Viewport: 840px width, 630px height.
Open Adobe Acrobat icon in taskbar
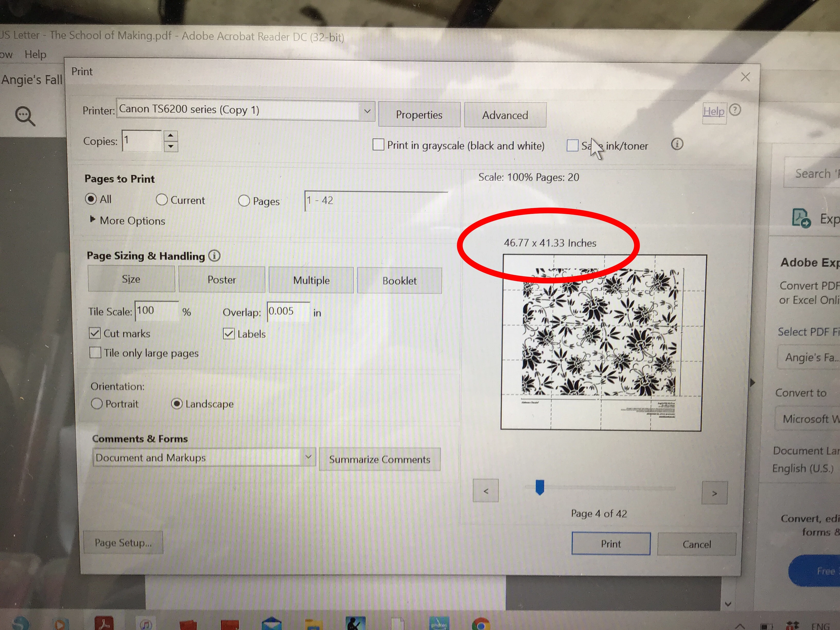pos(104,624)
